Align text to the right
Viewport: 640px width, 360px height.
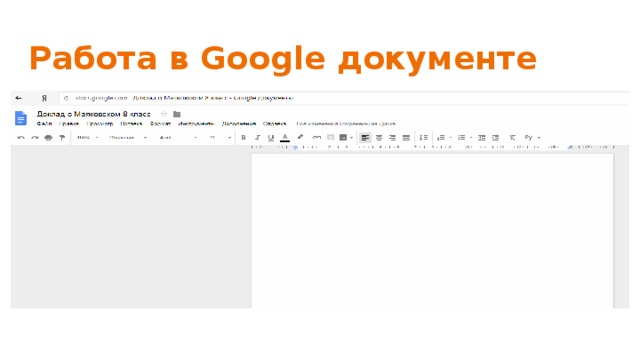pos(392,138)
